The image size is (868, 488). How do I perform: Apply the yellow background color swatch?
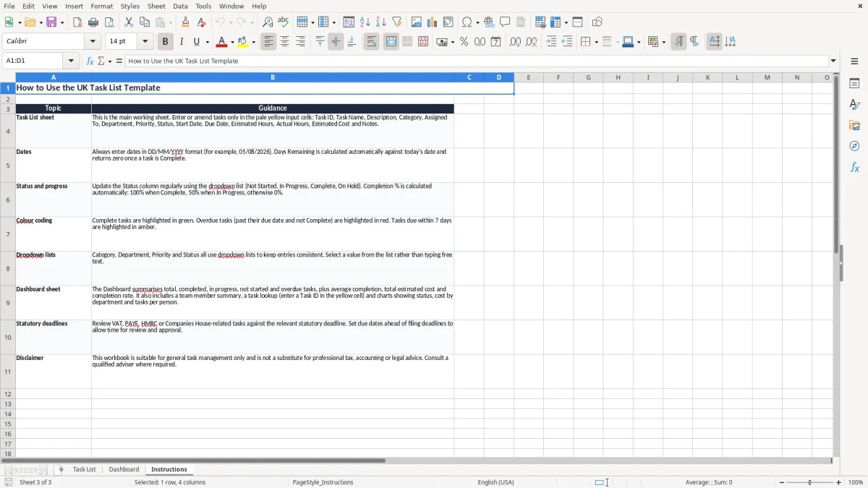point(243,42)
